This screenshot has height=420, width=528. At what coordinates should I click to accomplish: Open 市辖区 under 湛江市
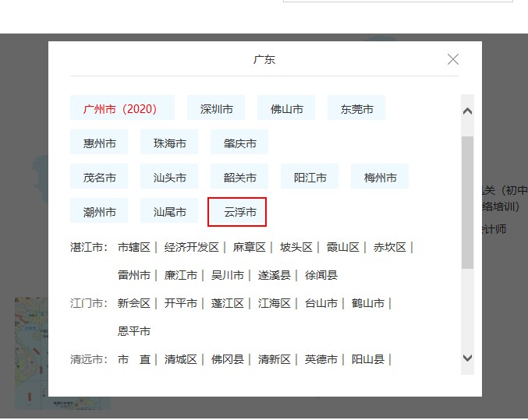point(133,247)
